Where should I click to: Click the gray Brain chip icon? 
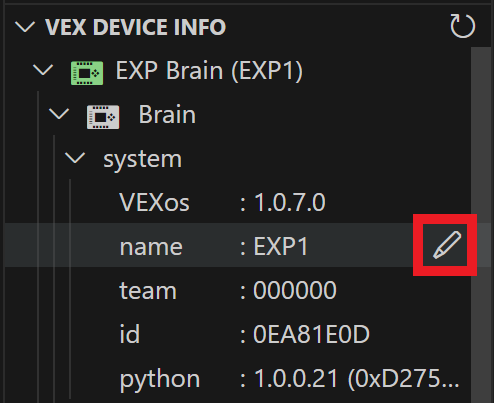pos(103,117)
